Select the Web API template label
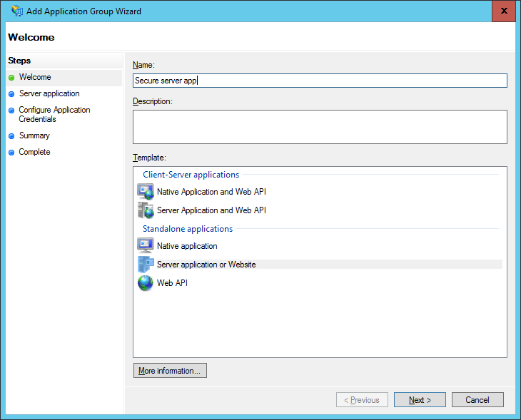Viewport: 521px width, 420px height. (172, 283)
